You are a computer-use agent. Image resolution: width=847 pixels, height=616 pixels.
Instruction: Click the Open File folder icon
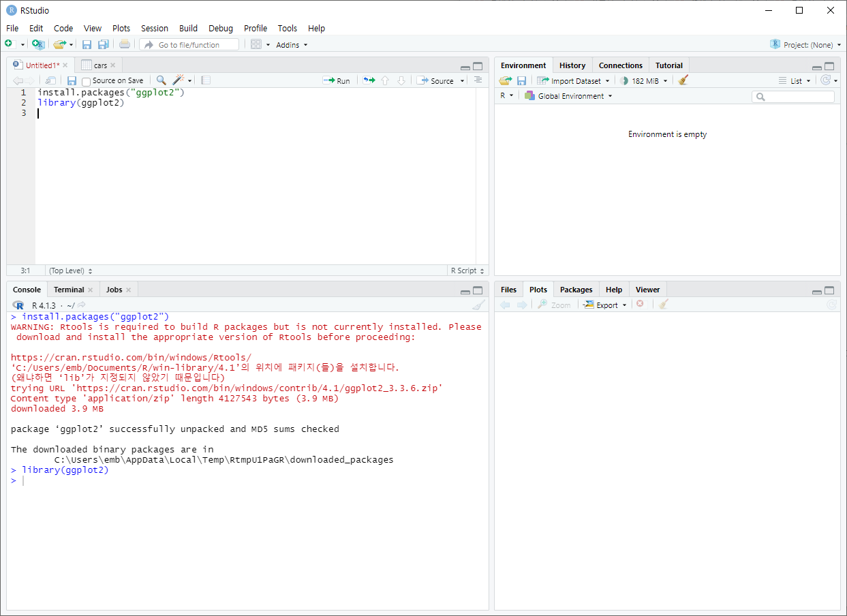pyautogui.click(x=59, y=44)
